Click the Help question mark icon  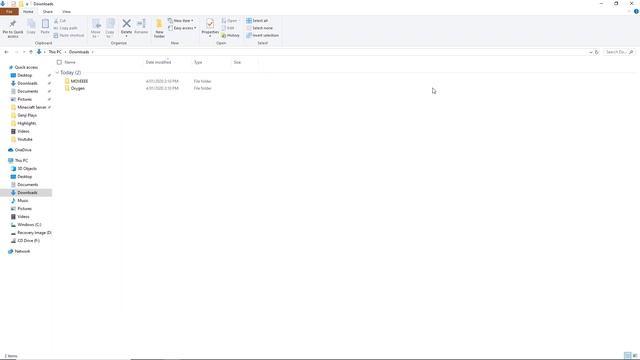tap(636, 11)
